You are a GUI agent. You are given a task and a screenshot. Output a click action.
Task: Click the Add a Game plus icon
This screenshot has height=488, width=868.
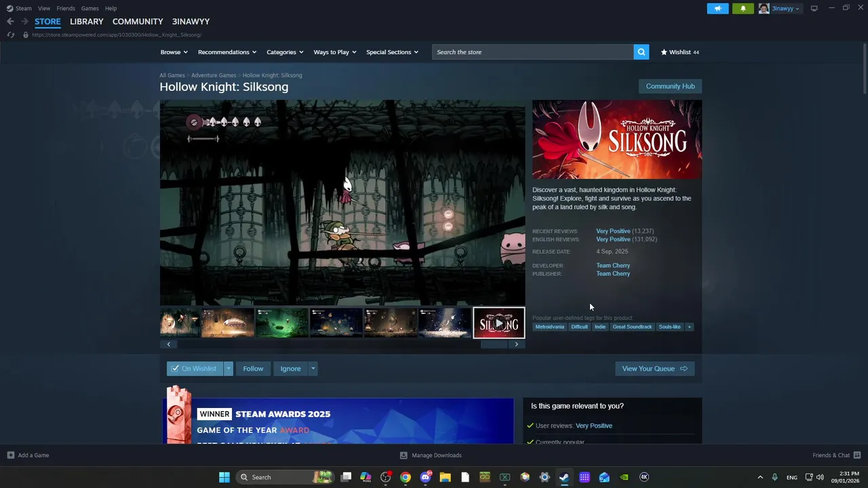pyautogui.click(x=10, y=455)
